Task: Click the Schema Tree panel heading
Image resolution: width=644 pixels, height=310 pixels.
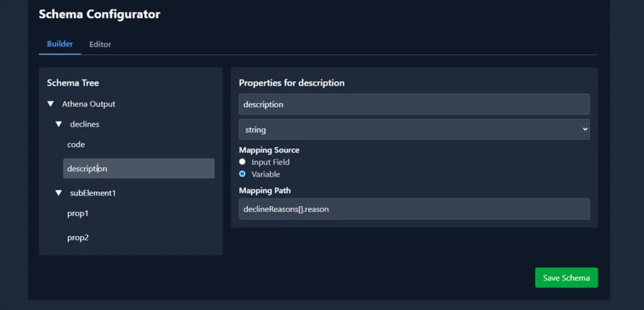Action: click(x=73, y=83)
